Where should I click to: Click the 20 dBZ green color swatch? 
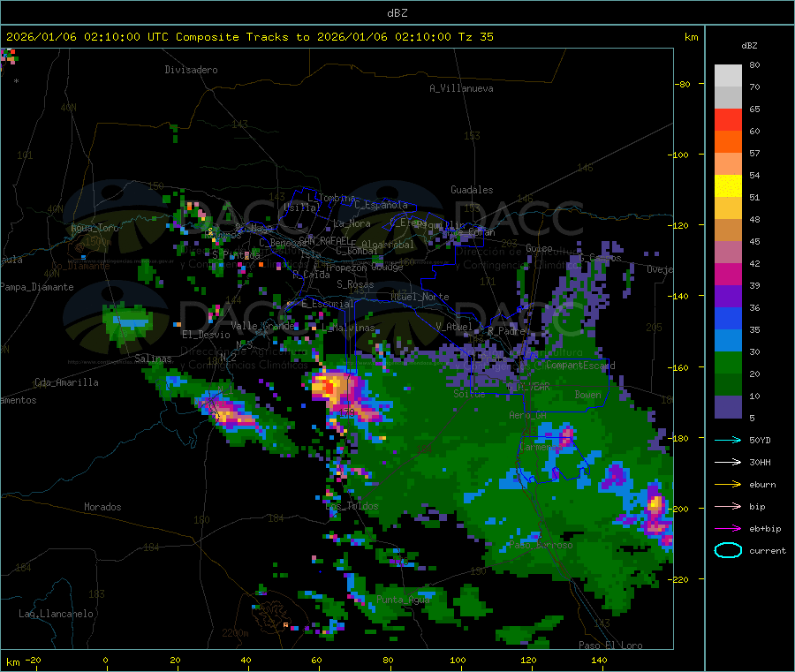728,362
